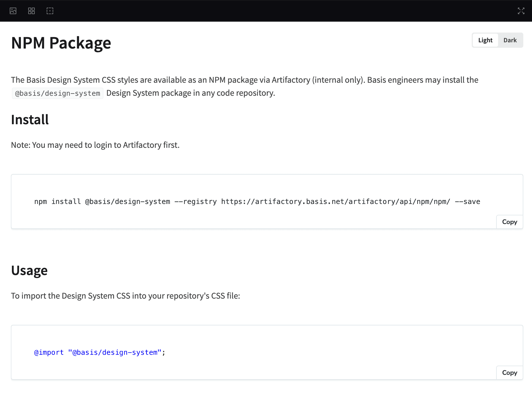Switch theme to Dark
This screenshot has height=396, width=532.
[510, 40]
